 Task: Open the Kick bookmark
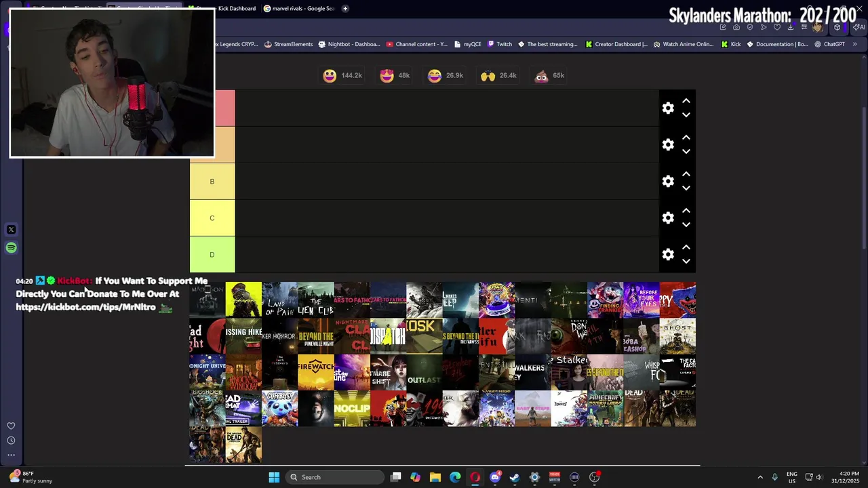tap(731, 44)
